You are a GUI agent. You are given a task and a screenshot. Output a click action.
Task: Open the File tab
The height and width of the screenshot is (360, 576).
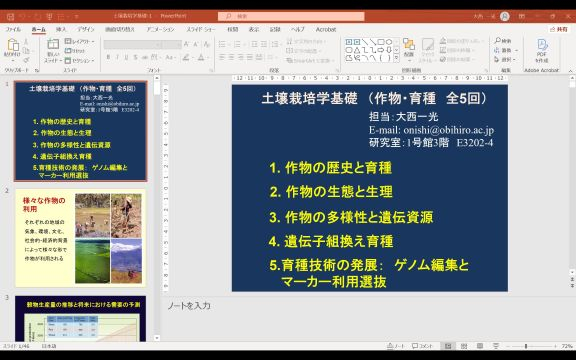tap(13, 29)
